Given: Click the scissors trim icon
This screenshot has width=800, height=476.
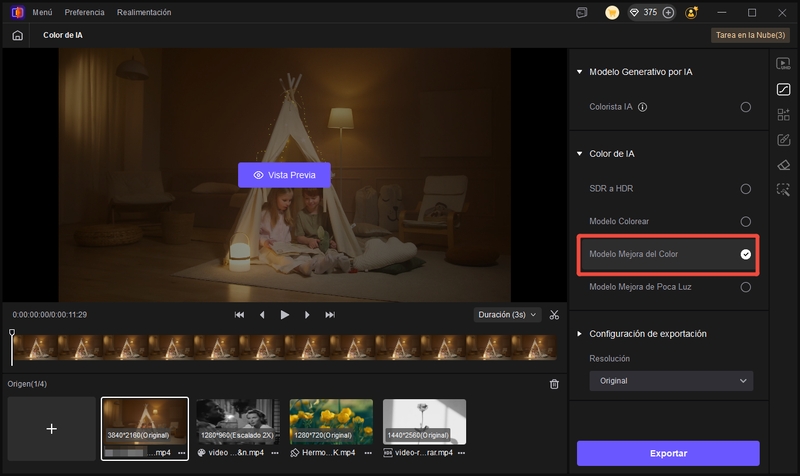Looking at the screenshot, I should click(554, 315).
